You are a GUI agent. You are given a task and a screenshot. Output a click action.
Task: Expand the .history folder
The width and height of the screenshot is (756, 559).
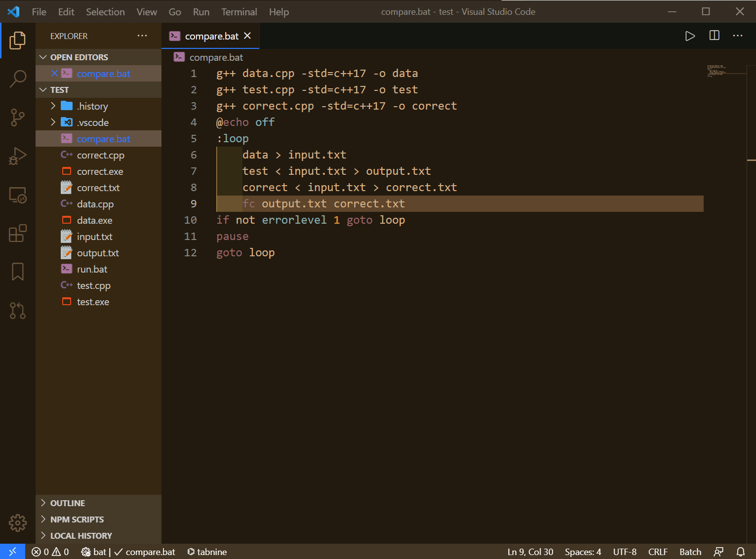click(x=98, y=106)
